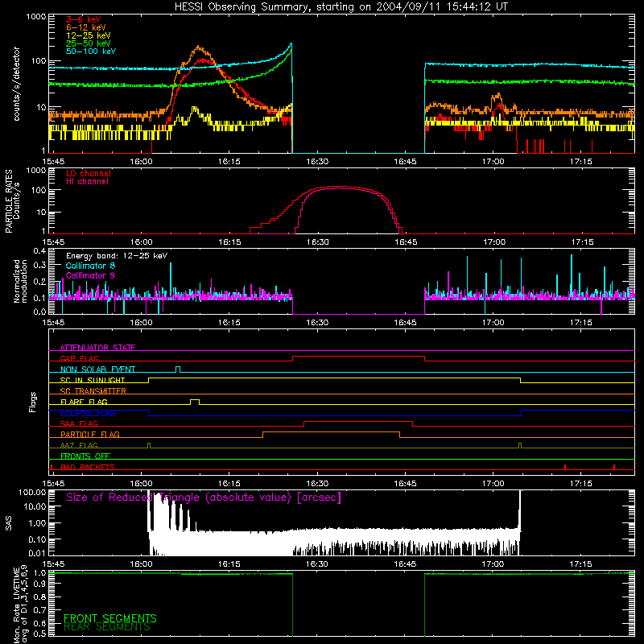Screen dimensions: 644x644
Task: Click the counts/s/detector axis label
Action: [16, 84]
